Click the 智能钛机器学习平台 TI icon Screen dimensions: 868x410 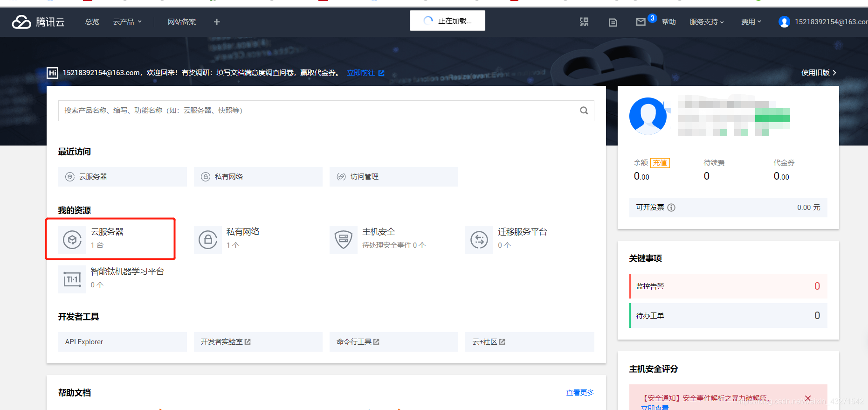click(x=72, y=279)
